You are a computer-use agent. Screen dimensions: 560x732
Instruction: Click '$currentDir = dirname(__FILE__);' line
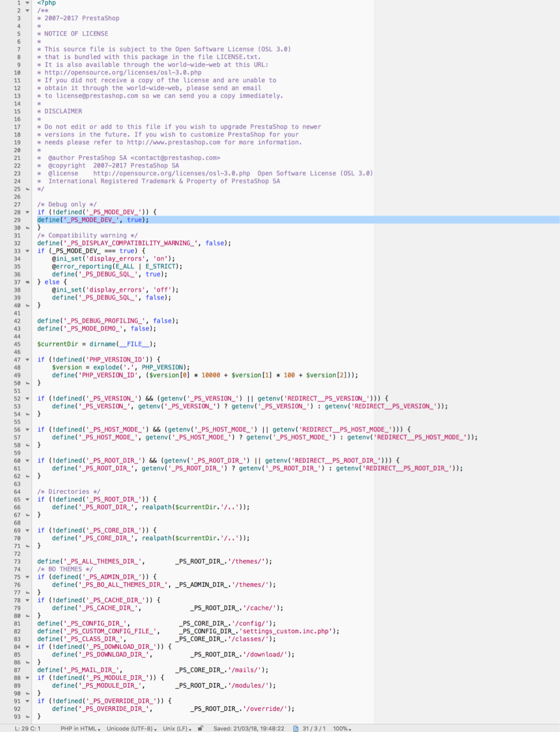tap(97, 344)
